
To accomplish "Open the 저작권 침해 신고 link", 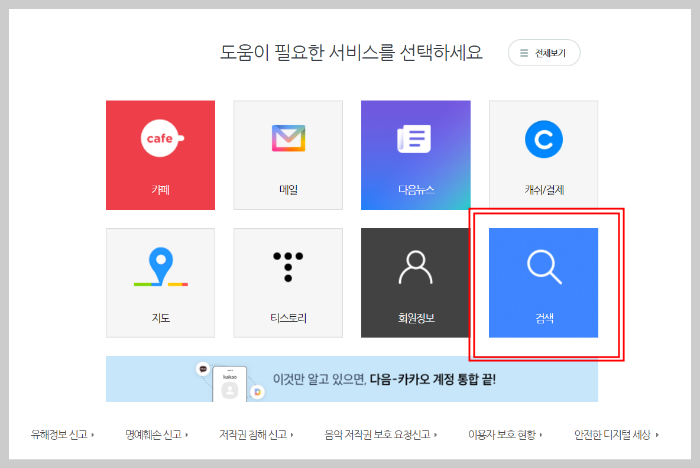I will 256,435.
